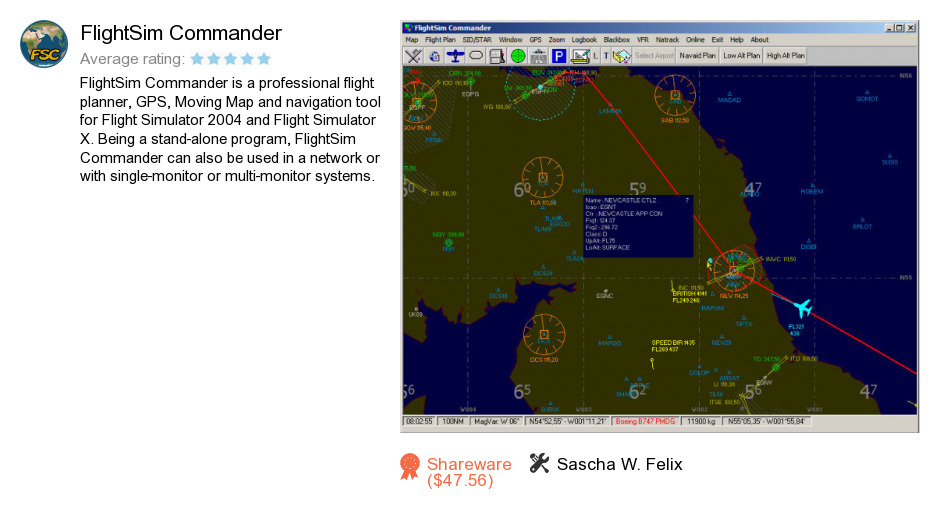Click the airport terminal building toolbar icon
The image size is (940, 516).
coord(538,56)
